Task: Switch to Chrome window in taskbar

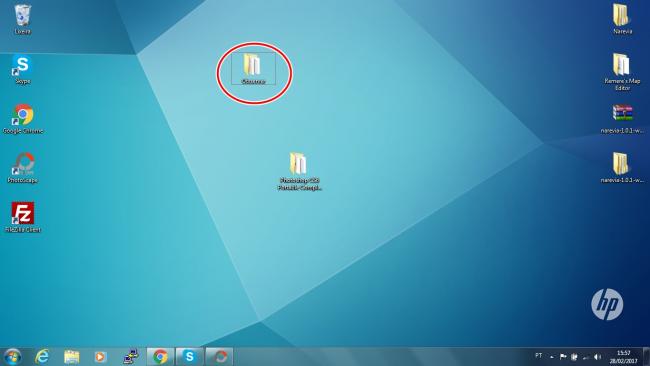Action: click(x=160, y=356)
